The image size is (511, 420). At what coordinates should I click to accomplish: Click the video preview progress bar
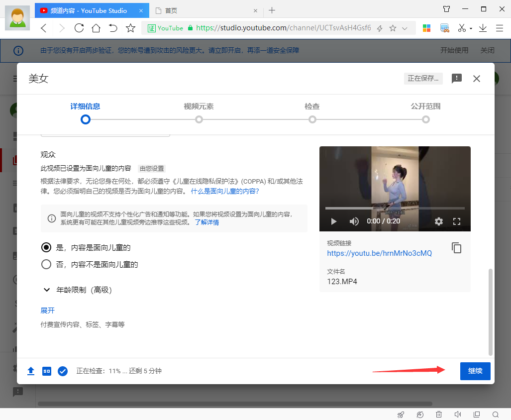(395, 208)
